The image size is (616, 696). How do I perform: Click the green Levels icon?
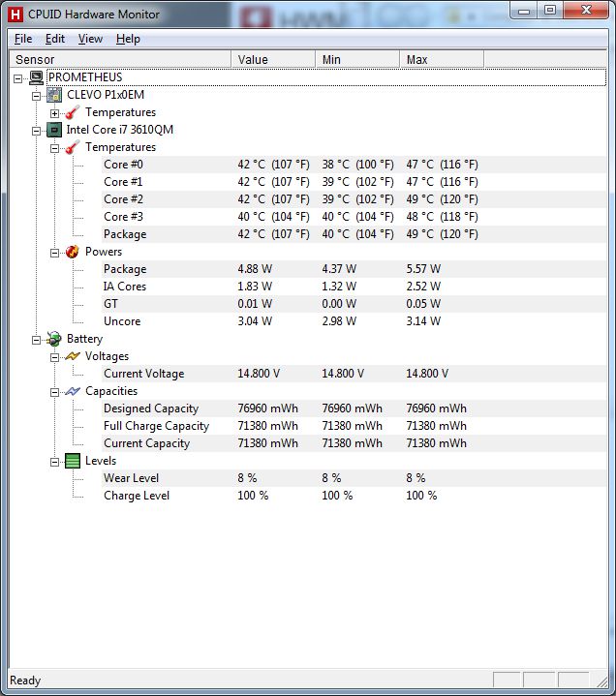pyautogui.click(x=73, y=461)
